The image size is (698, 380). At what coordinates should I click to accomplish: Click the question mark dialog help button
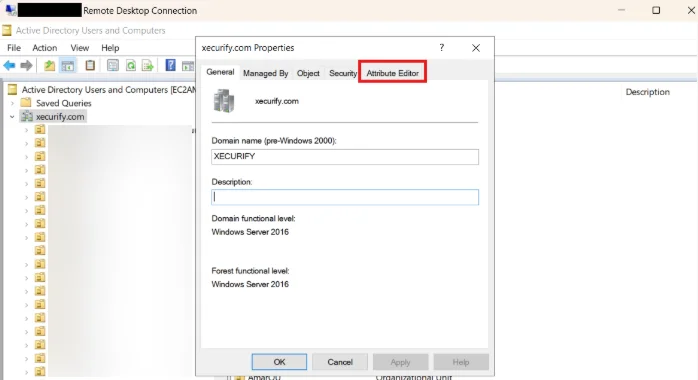442,48
